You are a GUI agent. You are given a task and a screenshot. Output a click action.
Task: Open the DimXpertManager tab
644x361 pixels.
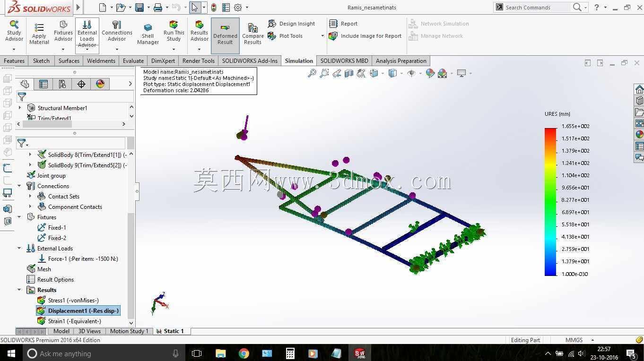click(81, 84)
